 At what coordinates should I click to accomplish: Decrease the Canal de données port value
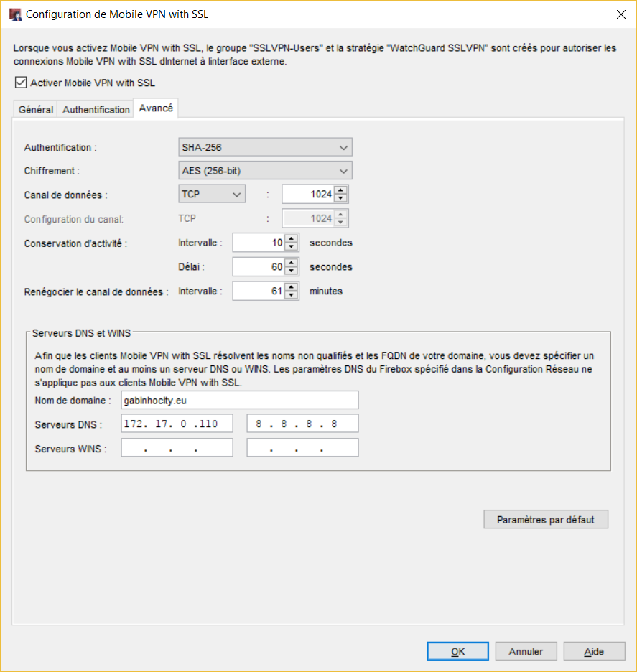341,198
